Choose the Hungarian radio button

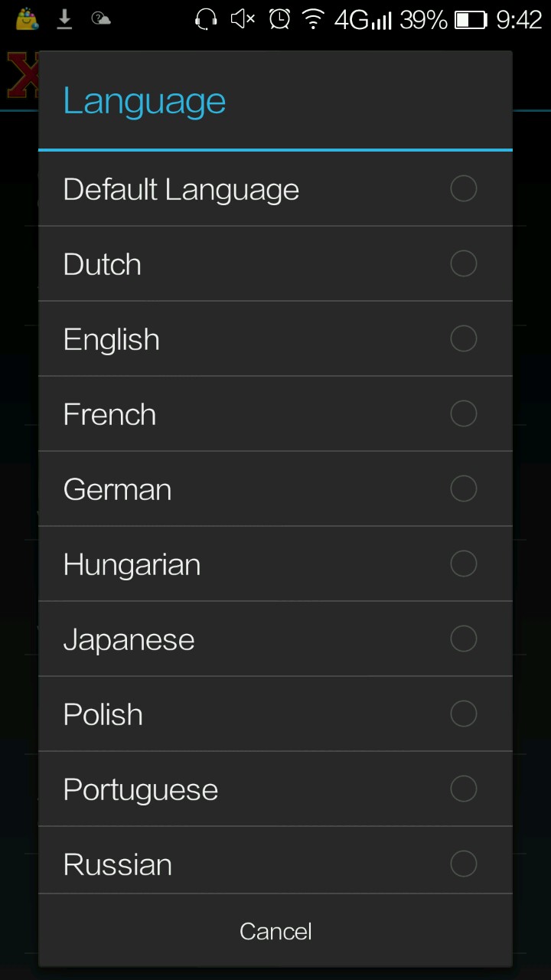[x=463, y=563]
